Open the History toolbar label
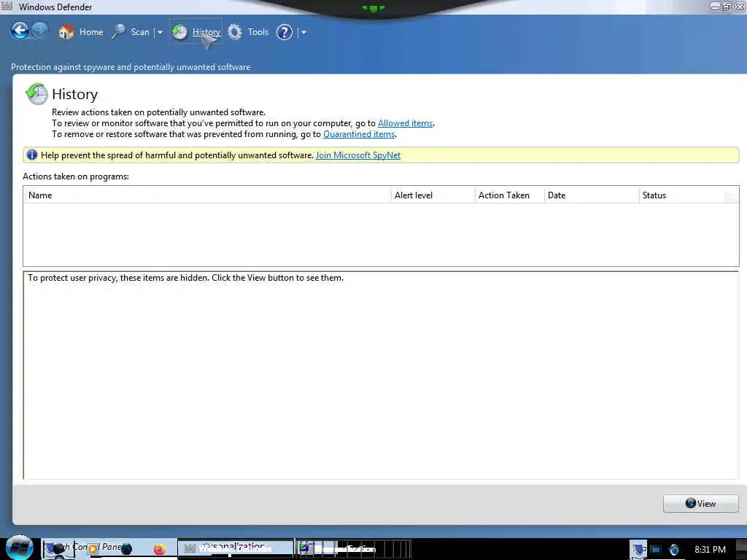The image size is (747, 560). tap(206, 32)
